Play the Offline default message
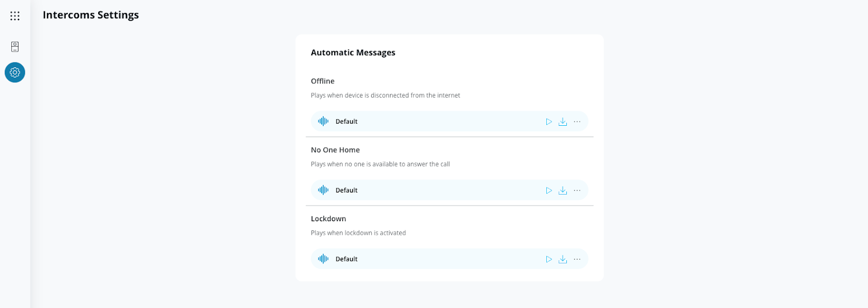Screen dimensions: 868x308 click(x=549, y=121)
